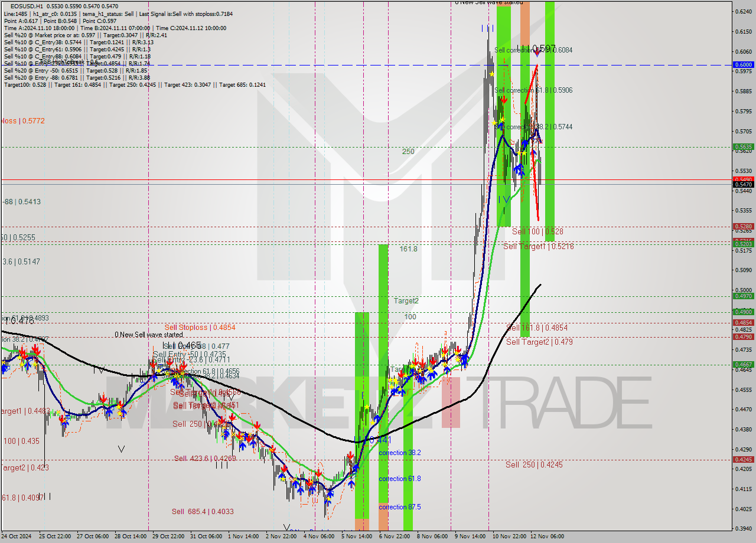Click the blue 'correction 87.5' label
Viewport: 756px width, 543px height.
click(400, 507)
